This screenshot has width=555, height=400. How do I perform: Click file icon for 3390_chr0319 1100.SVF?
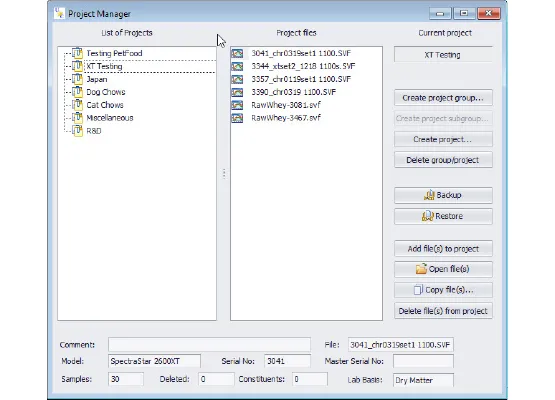click(237, 92)
